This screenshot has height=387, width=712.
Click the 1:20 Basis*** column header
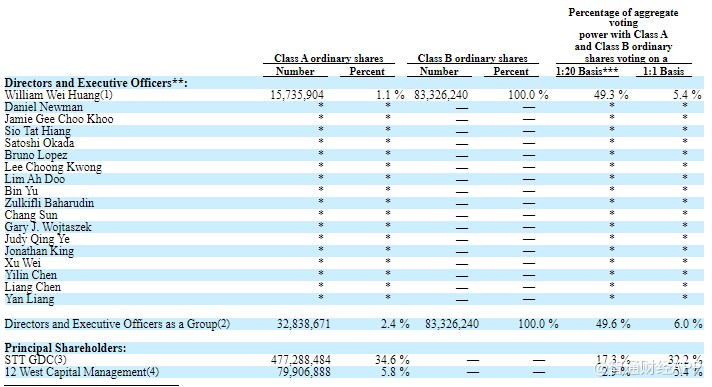pos(587,71)
